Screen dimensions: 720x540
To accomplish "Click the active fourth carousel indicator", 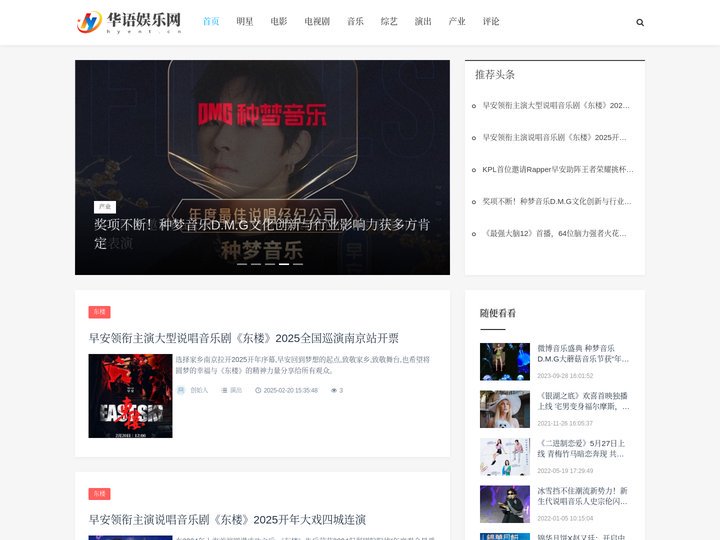I will [284, 264].
